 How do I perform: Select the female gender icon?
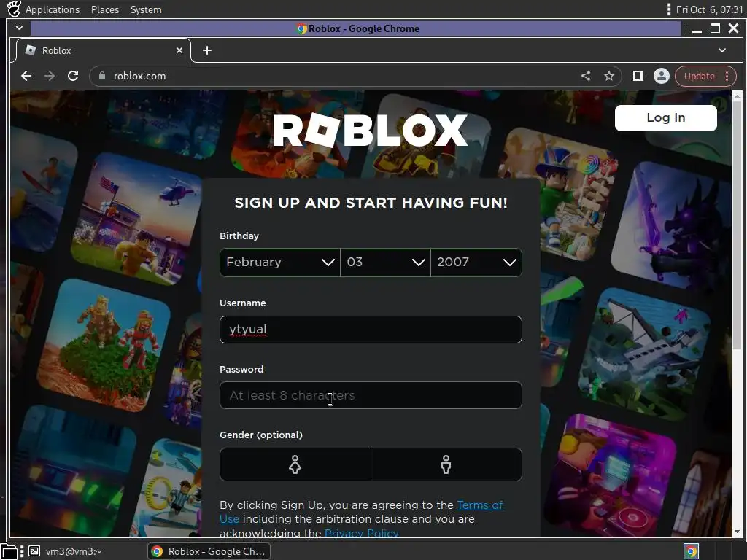(x=295, y=464)
